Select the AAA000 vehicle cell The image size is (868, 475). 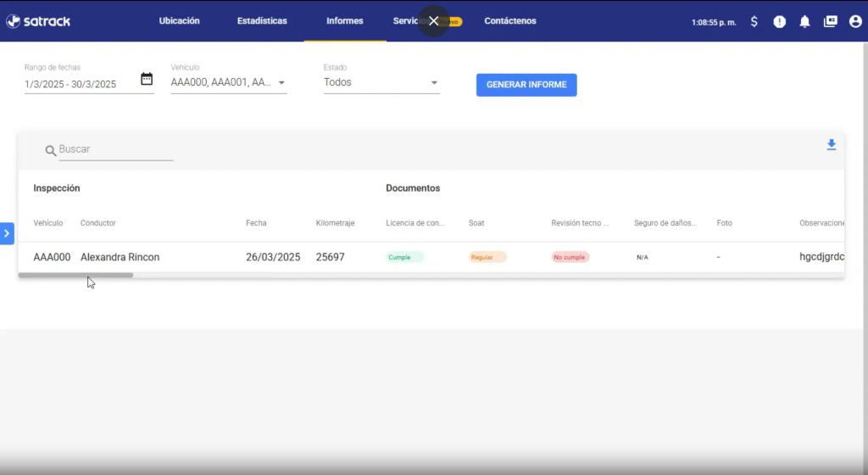click(52, 257)
